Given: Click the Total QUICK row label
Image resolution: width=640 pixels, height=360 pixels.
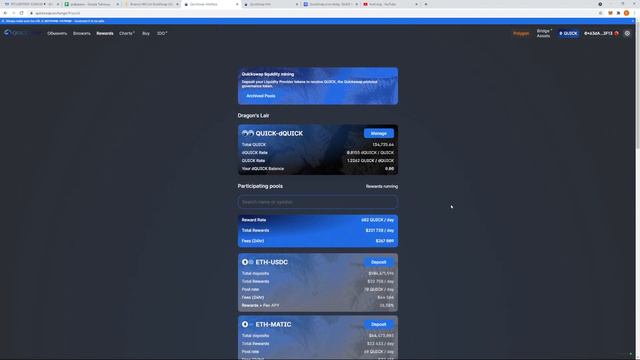Looking at the screenshot, I should pyautogui.click(x=253, y=145).
